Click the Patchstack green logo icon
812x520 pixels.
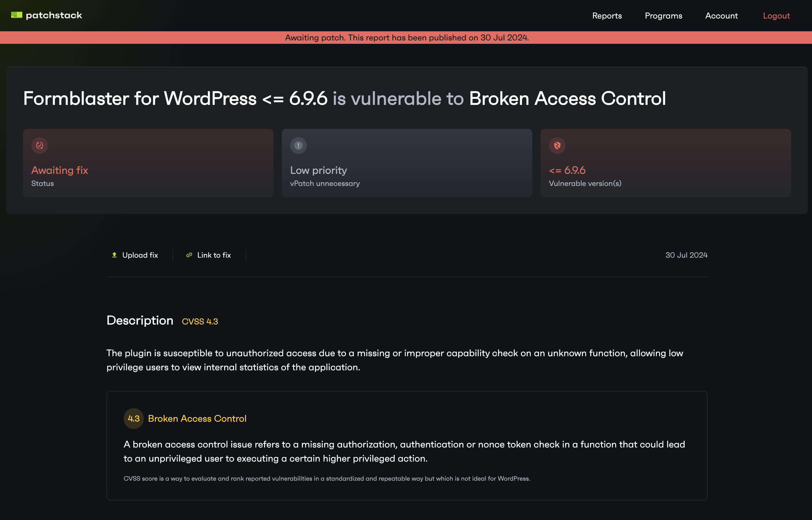tap(16, 15)
